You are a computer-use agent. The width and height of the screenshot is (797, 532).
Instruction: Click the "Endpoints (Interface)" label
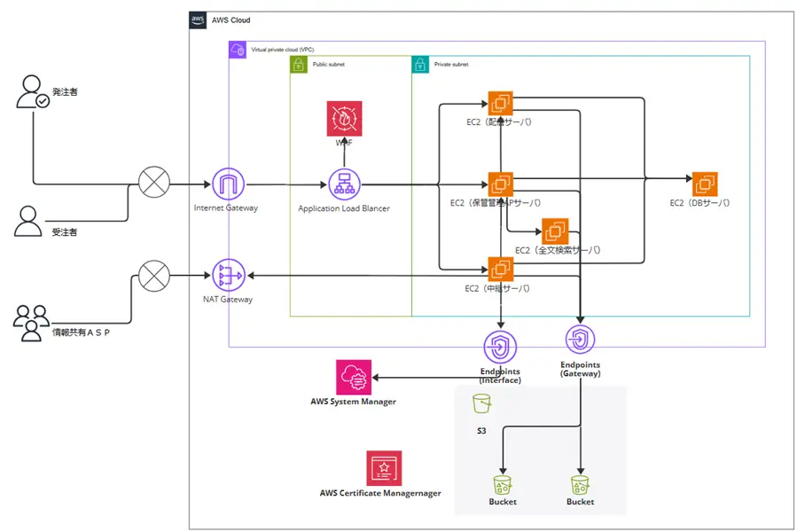coord(500,376)
